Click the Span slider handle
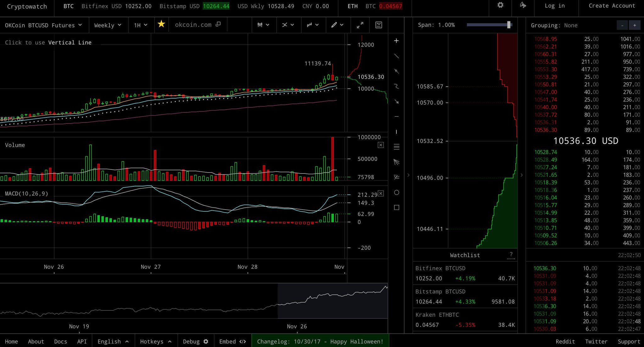 point(509,25)
